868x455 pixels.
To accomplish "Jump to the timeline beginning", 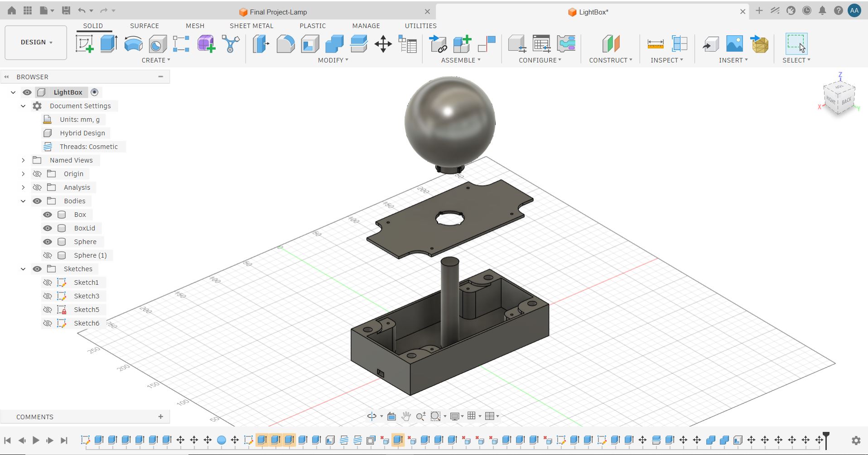I will click(7, 440).
